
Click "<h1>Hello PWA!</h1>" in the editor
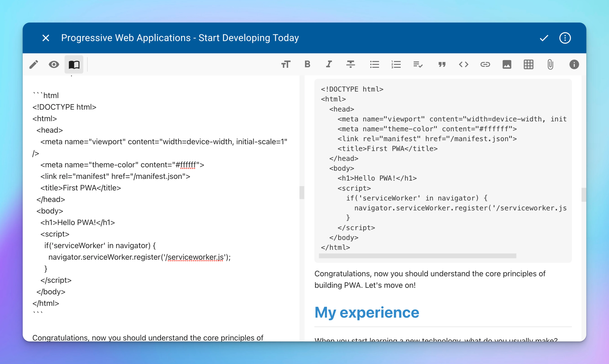[x=78, y=222]
